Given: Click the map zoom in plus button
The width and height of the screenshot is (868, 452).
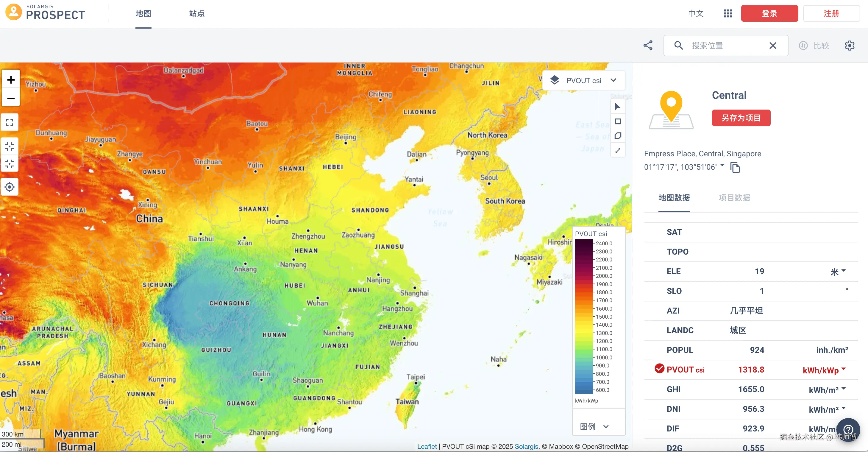Looking at the screenshot, I should (11, 80).
